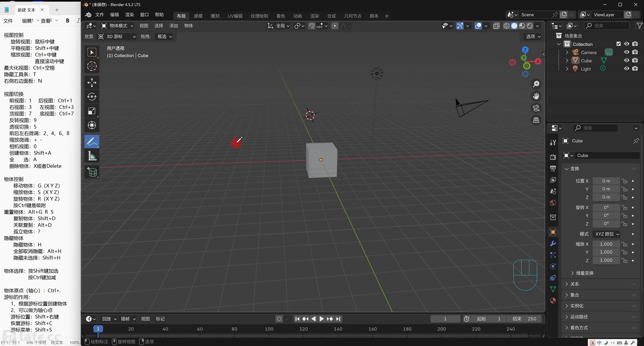Switch to the 建模 workspace tab
This screenshot has width=644, height=346.
click(x=198, y=16)
